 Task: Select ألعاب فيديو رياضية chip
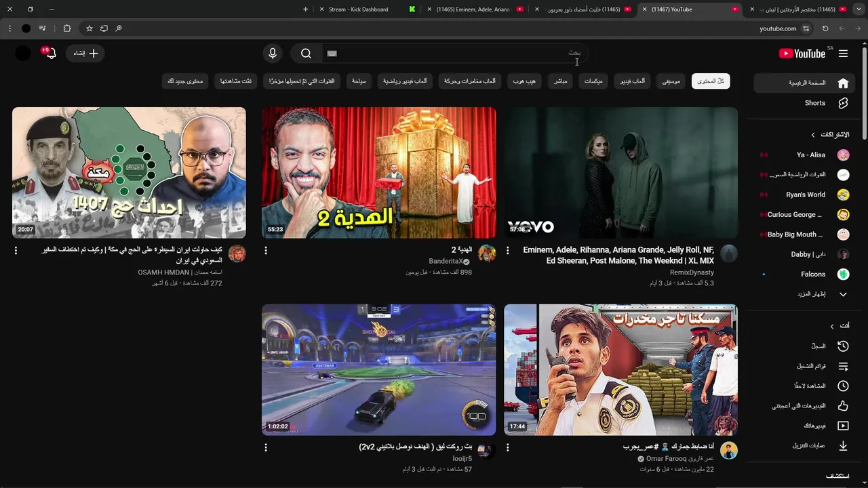point(405,81)
